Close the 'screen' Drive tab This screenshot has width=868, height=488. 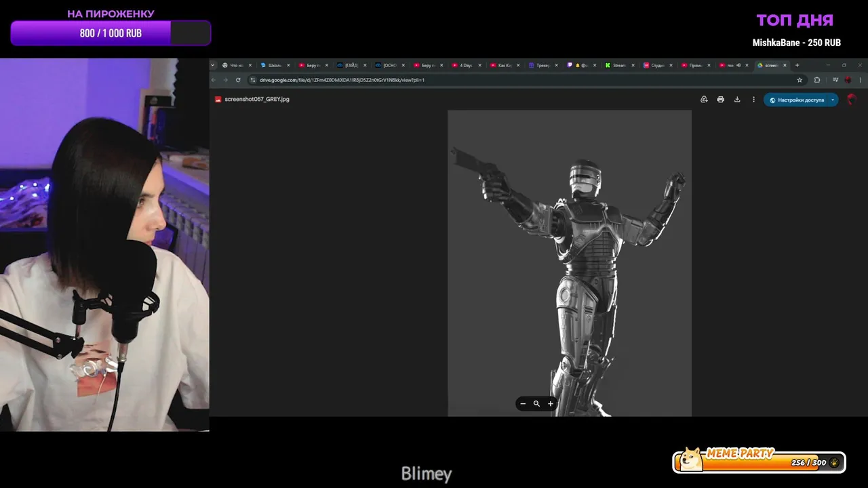click(785, 65)
